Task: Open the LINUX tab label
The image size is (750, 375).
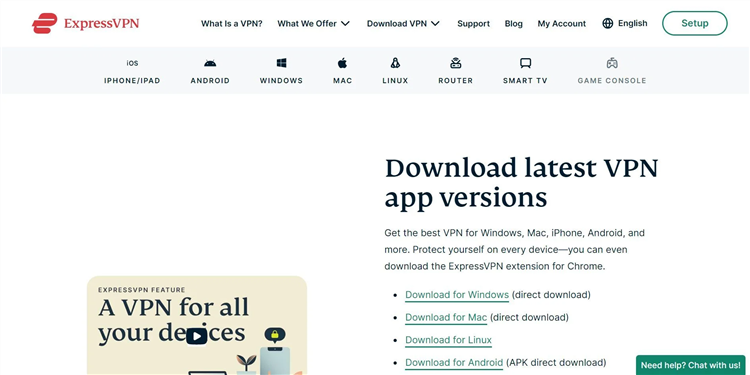Action: pyautogui.click(x=395, y=81)
